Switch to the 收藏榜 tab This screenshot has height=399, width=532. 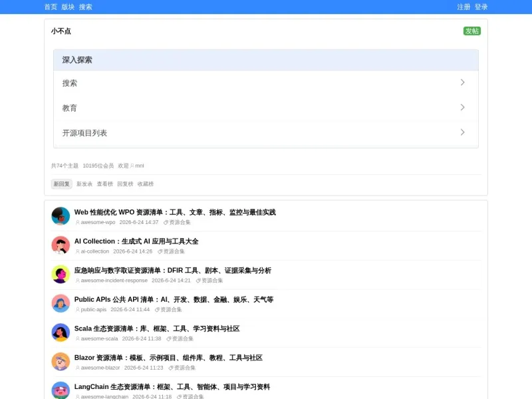[146, 184]
